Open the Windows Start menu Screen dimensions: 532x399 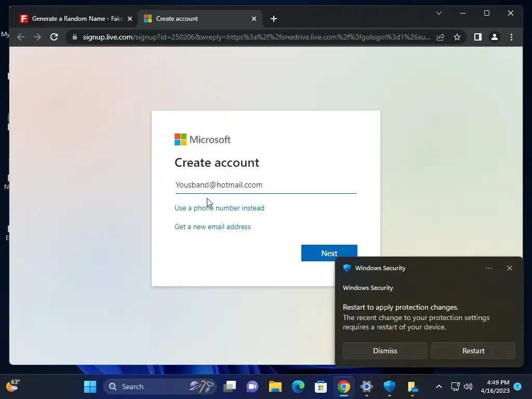[x=90, y=387]
